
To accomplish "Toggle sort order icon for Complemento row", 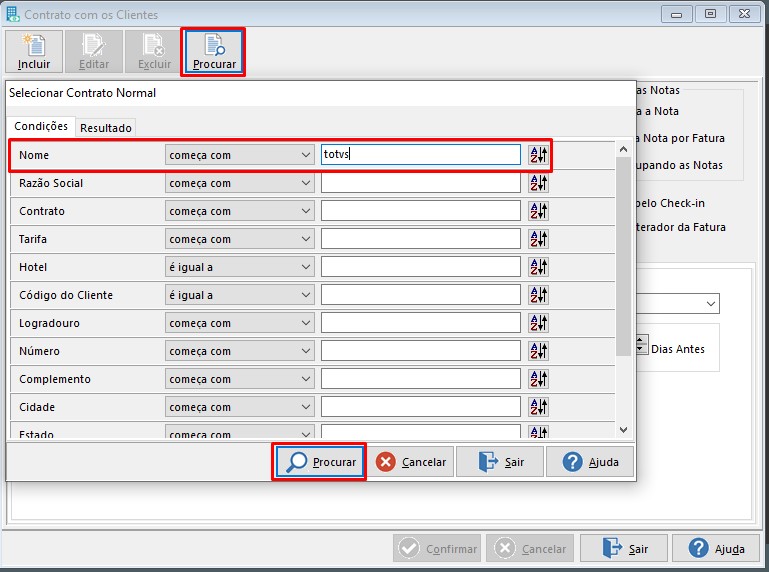I will pos(538,379).
